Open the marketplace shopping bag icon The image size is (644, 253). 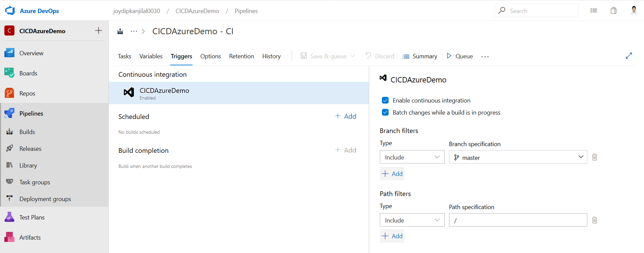(x=613, y=10)
